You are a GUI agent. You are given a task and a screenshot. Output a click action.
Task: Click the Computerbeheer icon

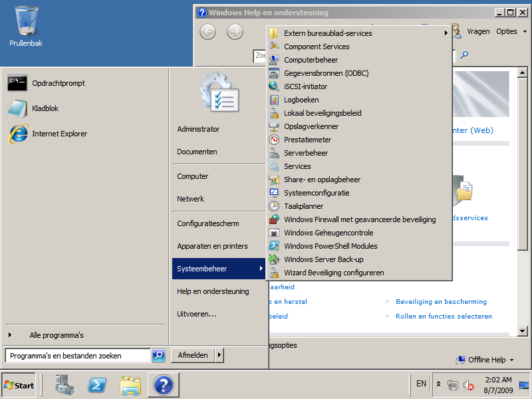(274, 60)
